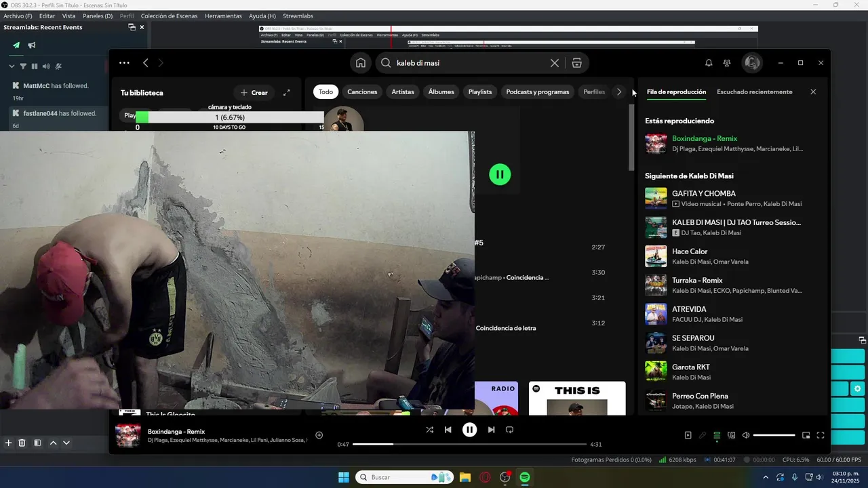
Task: Open the Streamlabs paper plane tab
Action: [16, 45]
